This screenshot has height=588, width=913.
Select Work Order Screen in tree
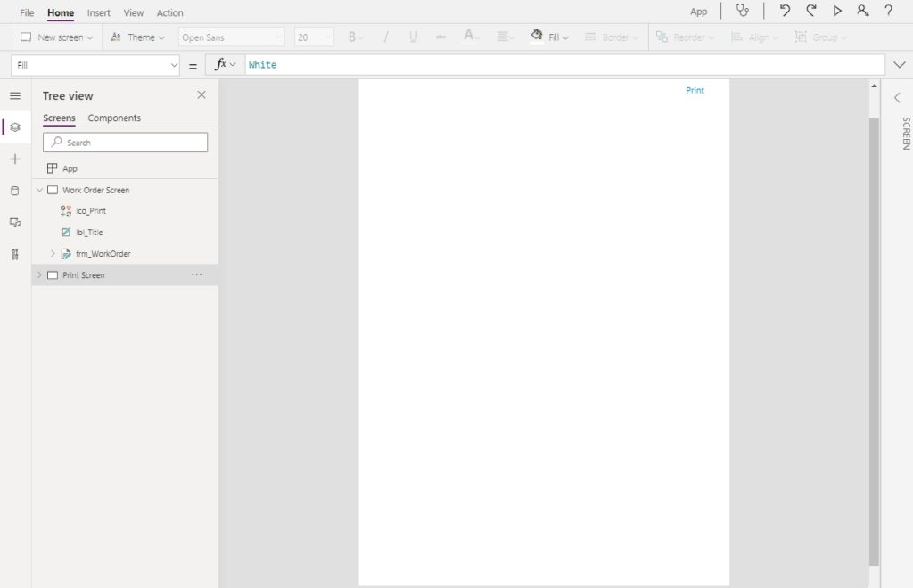click(95, 190)
